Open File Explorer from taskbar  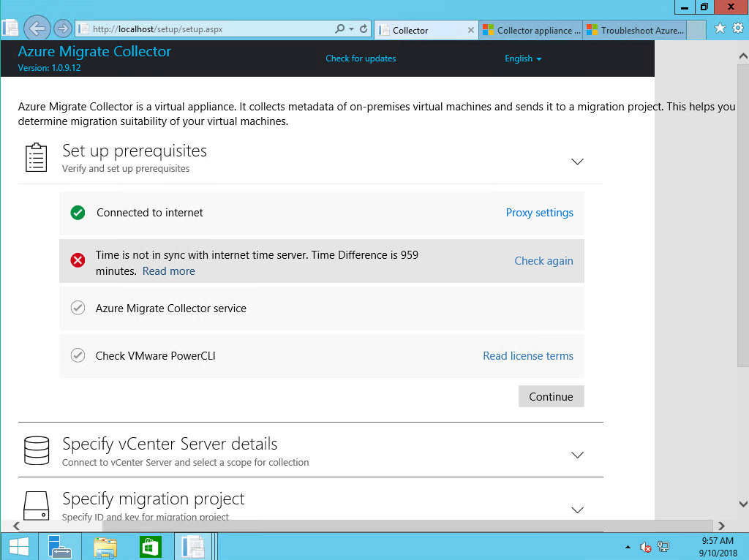pos(105,547)
